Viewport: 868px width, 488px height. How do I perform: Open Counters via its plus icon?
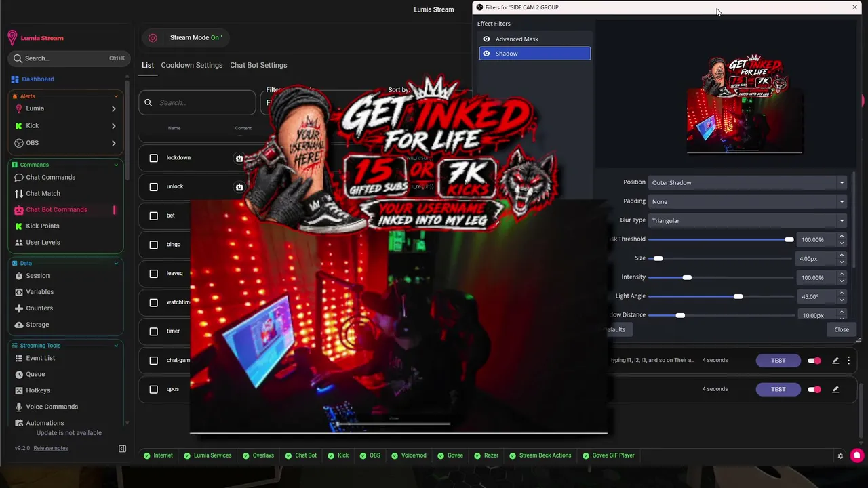19,308
